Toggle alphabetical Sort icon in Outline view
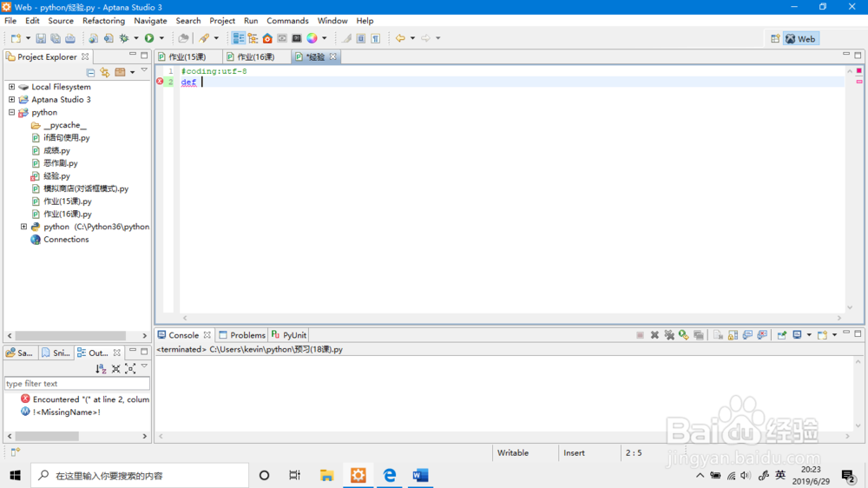The image size is (868, 488). [x=101, y=368]
